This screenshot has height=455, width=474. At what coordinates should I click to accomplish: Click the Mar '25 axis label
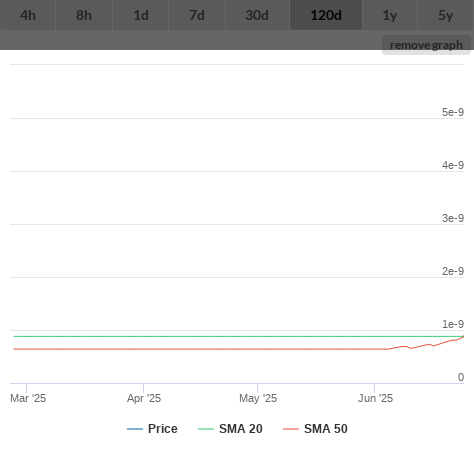point(28,398)
